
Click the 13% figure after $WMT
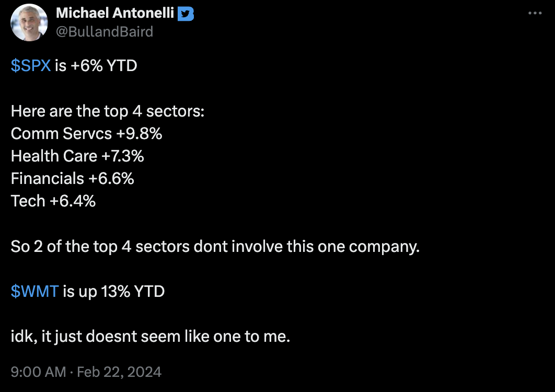click(115, 292)
